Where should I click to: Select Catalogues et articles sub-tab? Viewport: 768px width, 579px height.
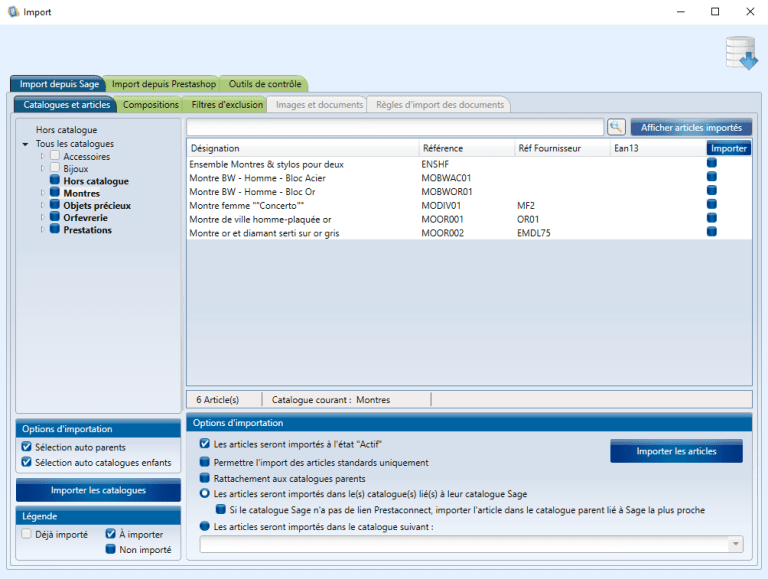(67, 104)
